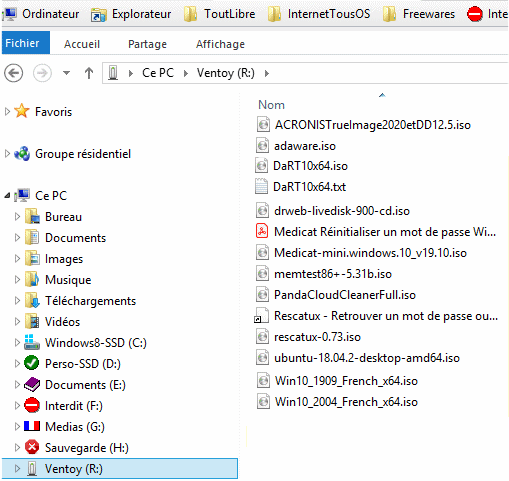This screenshot has height=481, width=509.
Task: Open the InternetTousOS folder icon
Action: pos(274,14)
